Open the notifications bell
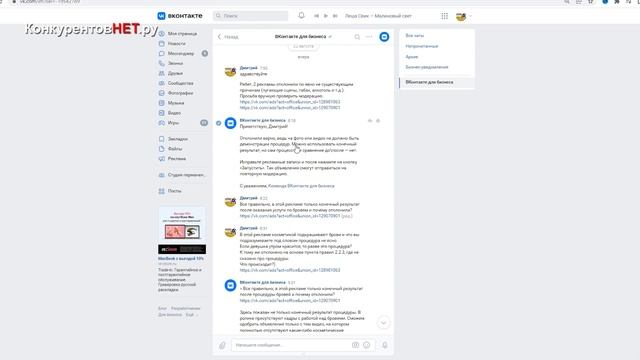This screenshot has width=640, height=360. [301, 16]
